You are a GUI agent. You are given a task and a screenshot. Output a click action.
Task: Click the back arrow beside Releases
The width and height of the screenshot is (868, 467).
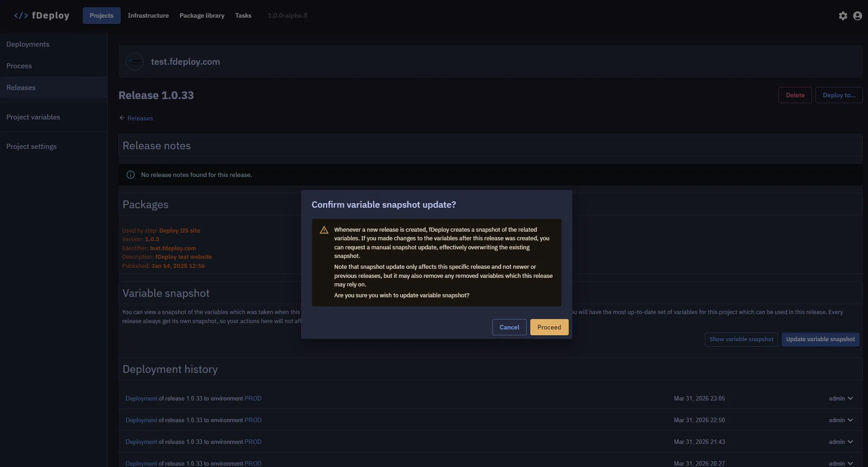click(122, 118)
